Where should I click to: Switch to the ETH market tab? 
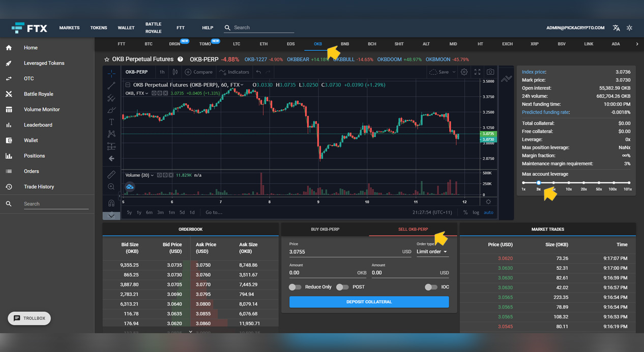264,44
